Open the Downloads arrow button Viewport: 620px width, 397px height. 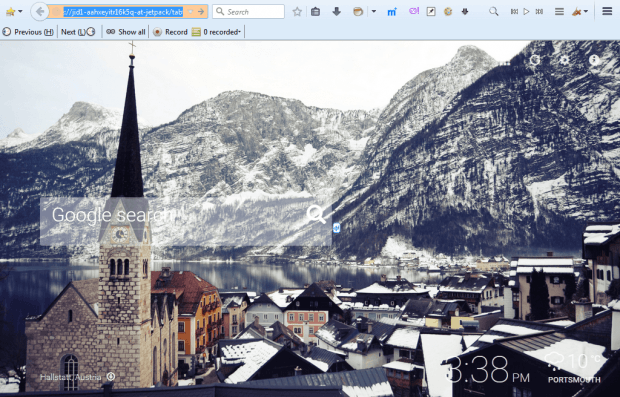(x=336, y=12)
